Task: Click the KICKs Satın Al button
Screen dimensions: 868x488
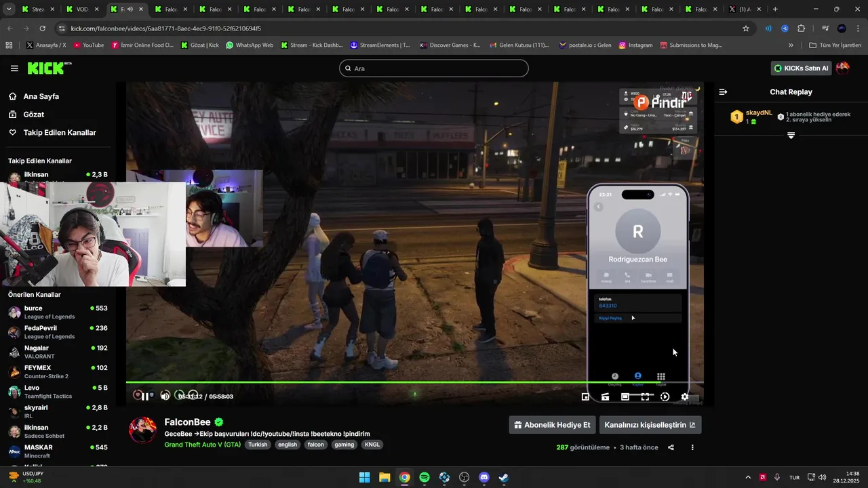Action: pyautogui.click(x=802, y=68)
